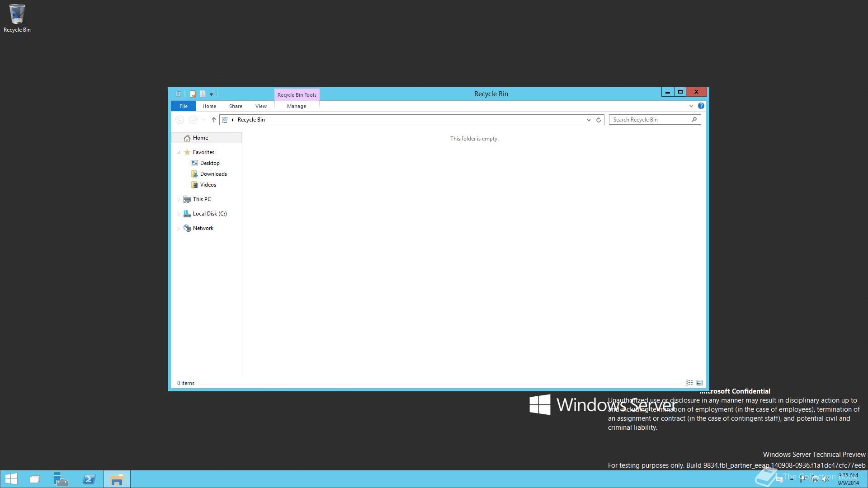Open the Action Center flag icon
This screenshot has width=868, height=488.
(x=803, y=479)
